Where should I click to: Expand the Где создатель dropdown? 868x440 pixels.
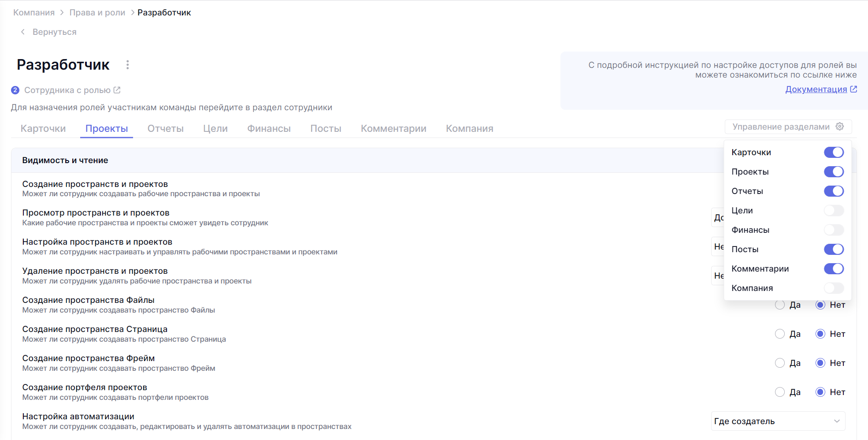[x=778, y=421]
